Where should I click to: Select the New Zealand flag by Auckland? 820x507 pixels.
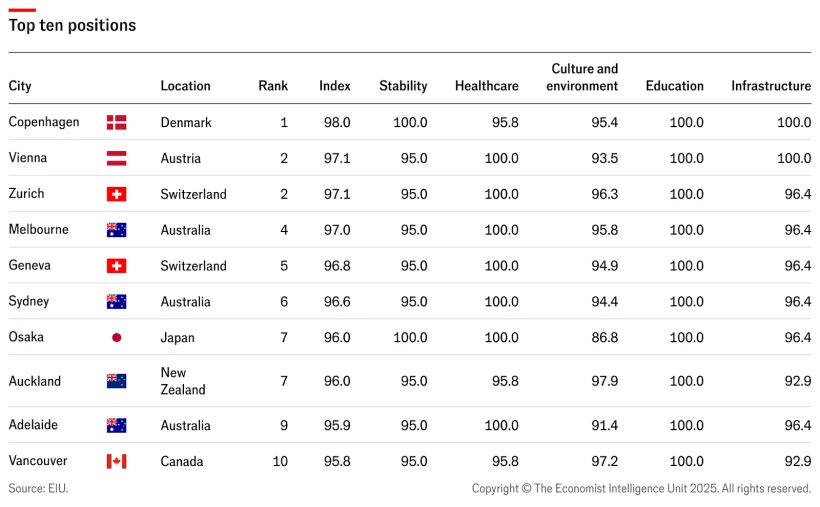116,381
